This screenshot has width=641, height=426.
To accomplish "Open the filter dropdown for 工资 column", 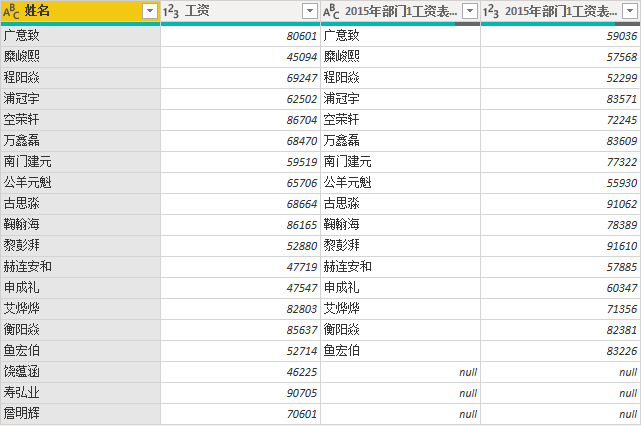I will [x=310, y=10].
